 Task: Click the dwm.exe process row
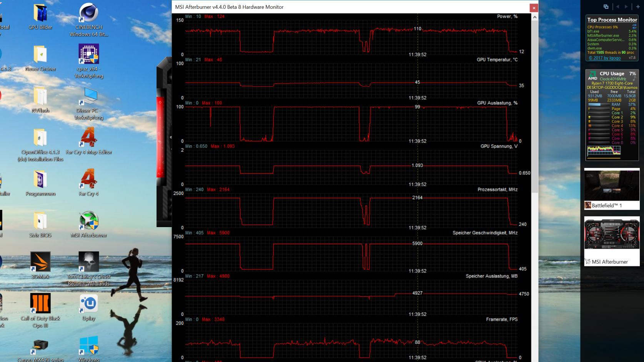point(612,48)
